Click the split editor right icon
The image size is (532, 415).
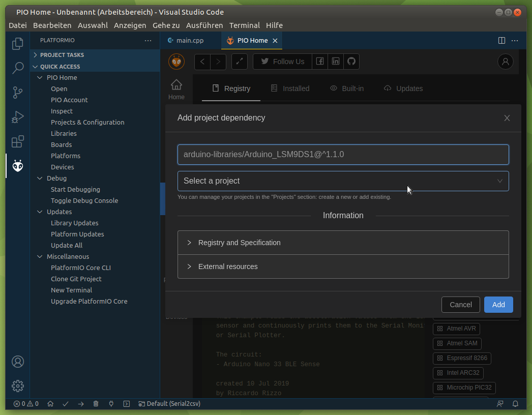[501, 41]
